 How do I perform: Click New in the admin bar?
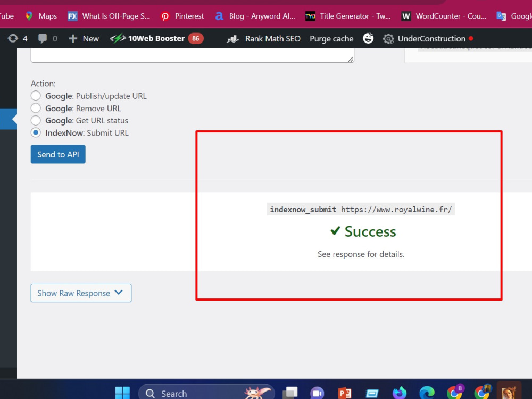[91, 39]
